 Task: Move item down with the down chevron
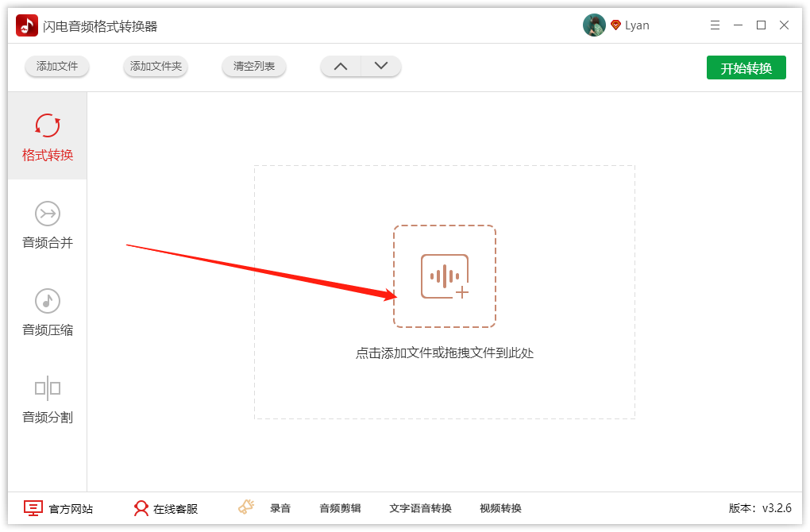pyautogui.click(x=381, y=66)
